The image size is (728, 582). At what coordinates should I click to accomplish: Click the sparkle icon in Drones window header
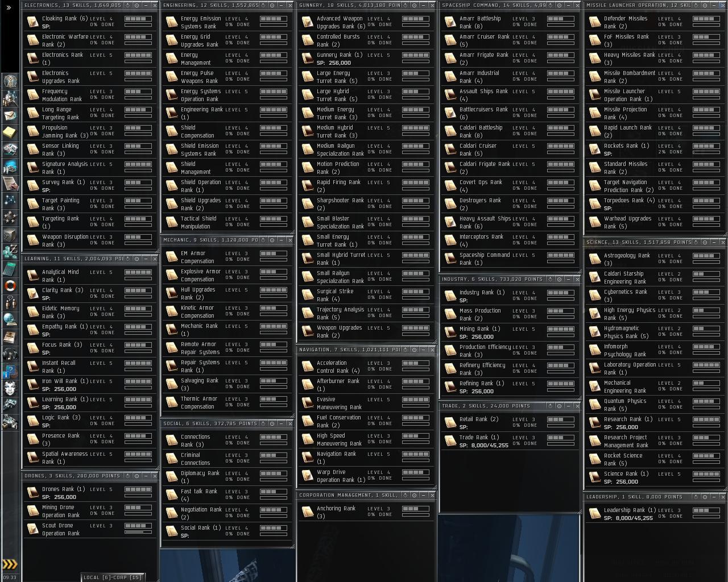tap(127, 476)
